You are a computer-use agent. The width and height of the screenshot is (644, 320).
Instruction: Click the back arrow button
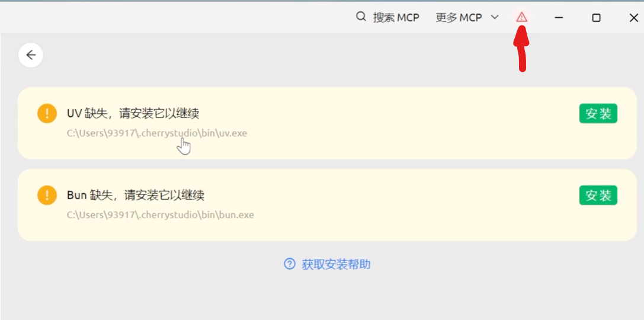(31, 55)
